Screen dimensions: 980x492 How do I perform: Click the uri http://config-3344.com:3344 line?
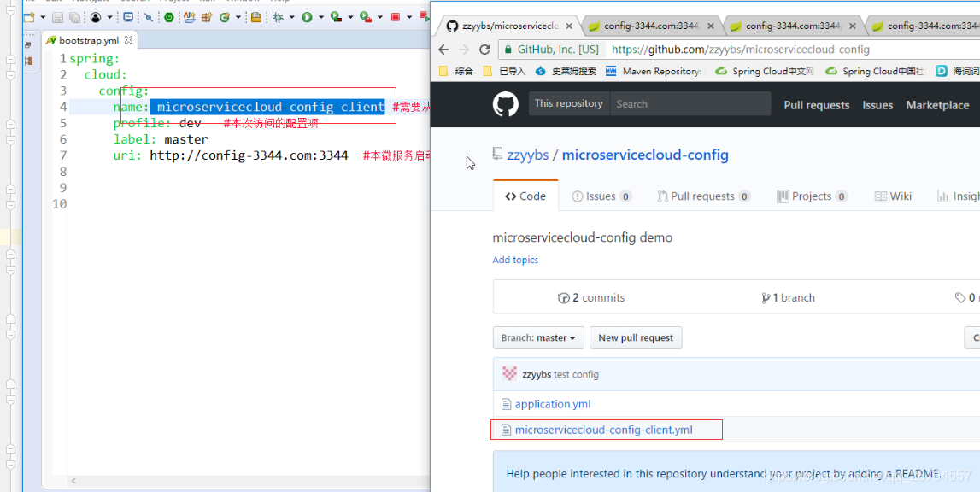[230, 155]
